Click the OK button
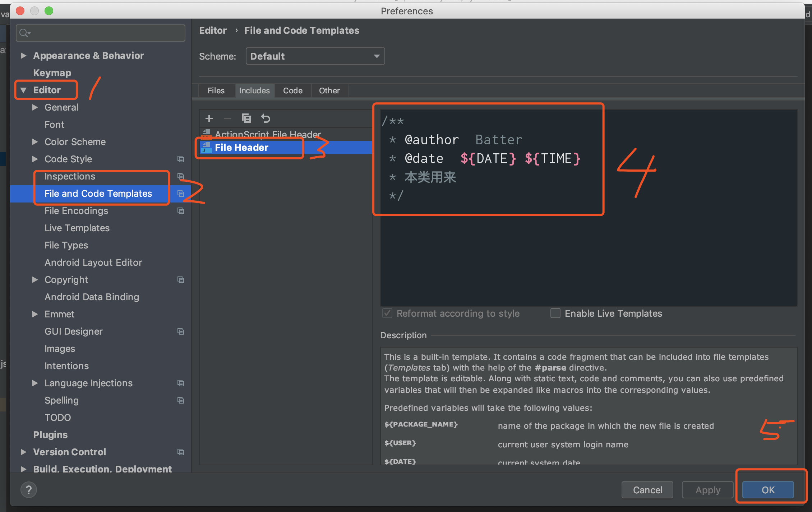Image resolution: width=812 pixels, height=512 pixels. pyautogui.click(x=768, y=490)
